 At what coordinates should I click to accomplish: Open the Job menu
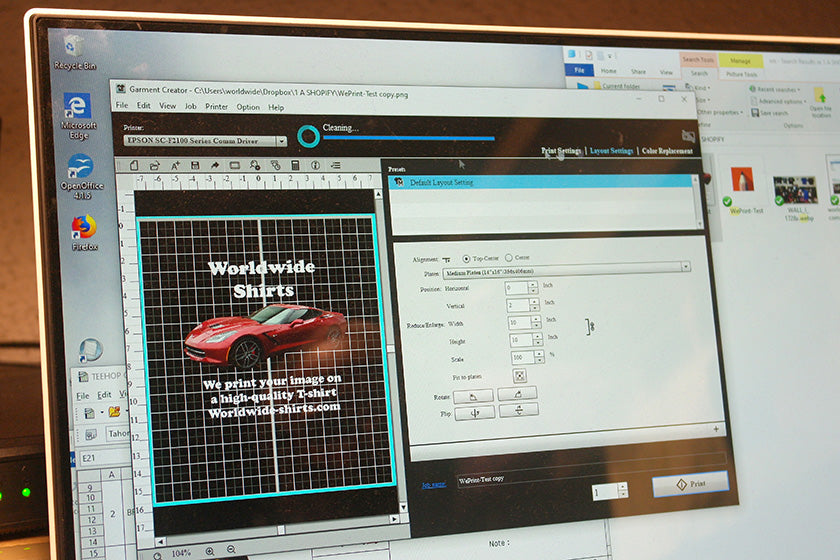192,107
